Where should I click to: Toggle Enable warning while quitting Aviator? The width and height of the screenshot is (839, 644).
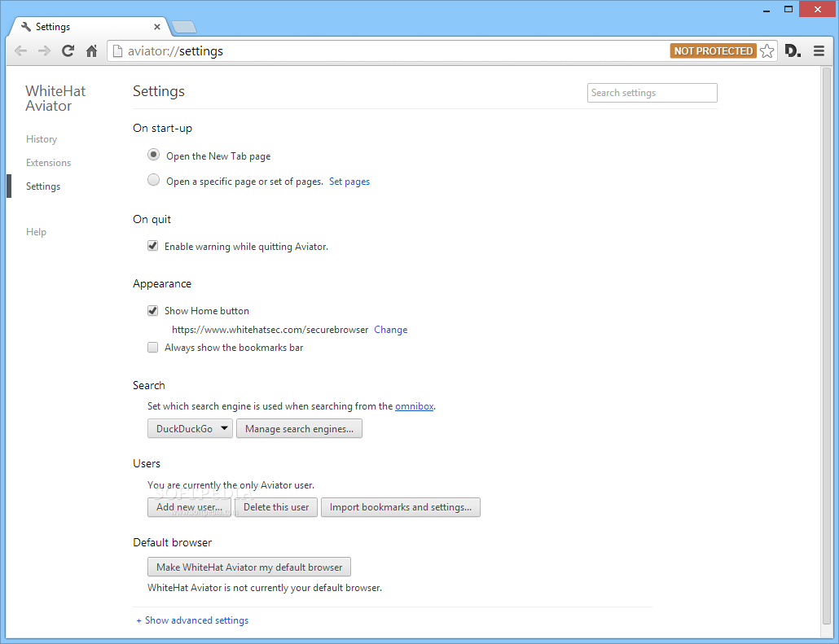tap(153, 246)
